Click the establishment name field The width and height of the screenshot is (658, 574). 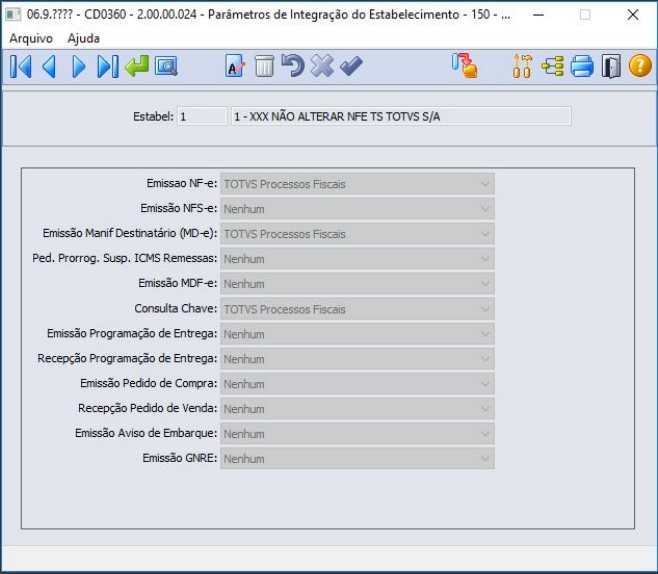click(401, 116)
